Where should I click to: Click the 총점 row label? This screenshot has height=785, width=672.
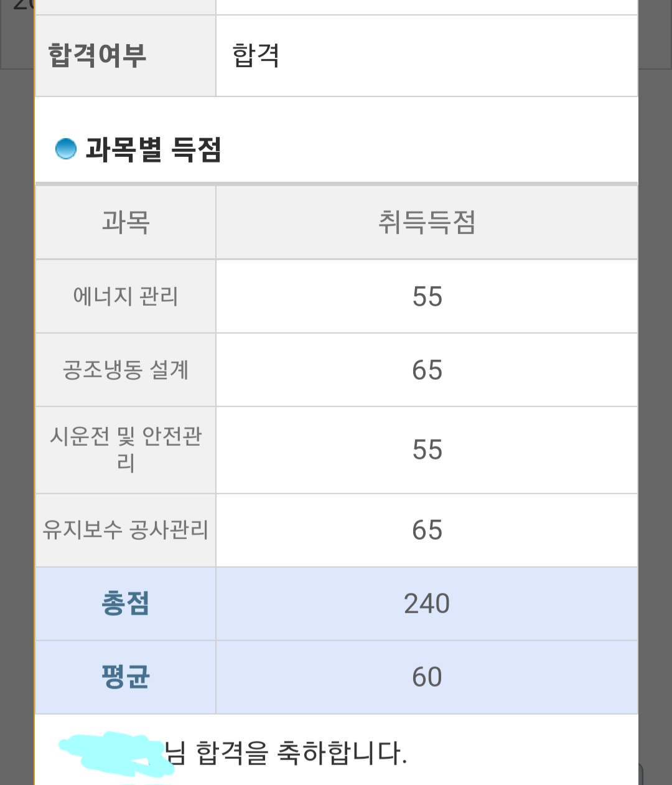tap(126, 603)
